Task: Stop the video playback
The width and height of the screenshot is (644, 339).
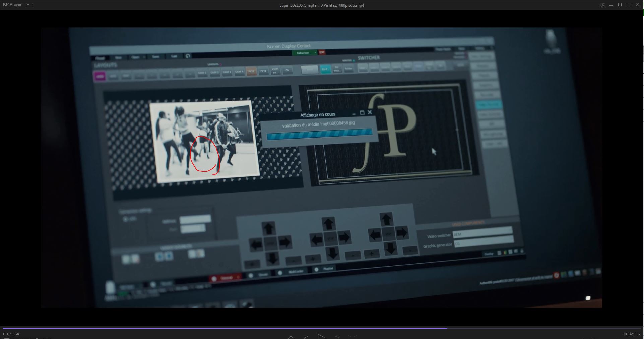Action: (352, 337)
